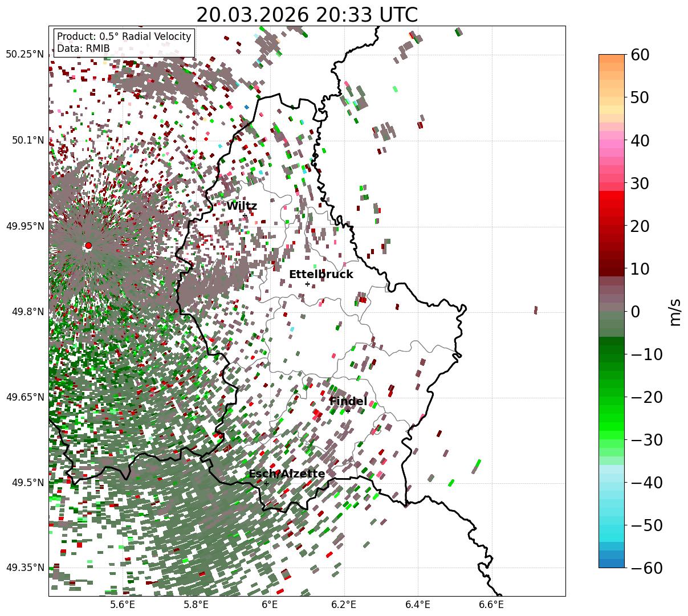Click the 5.8°E longitude tick label
This screenshot has width=688, height=616.
pyautogui.click(x=197, y=604)
